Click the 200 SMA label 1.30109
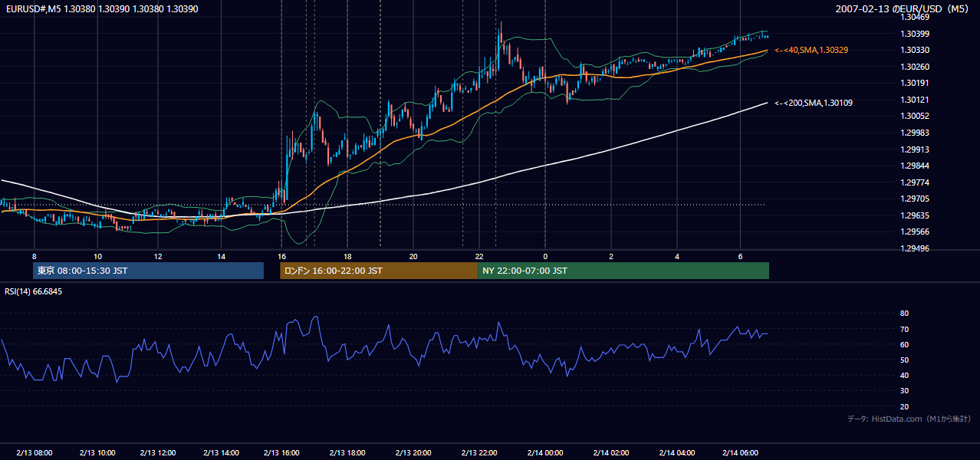980x460 pixels. point(813,103)
